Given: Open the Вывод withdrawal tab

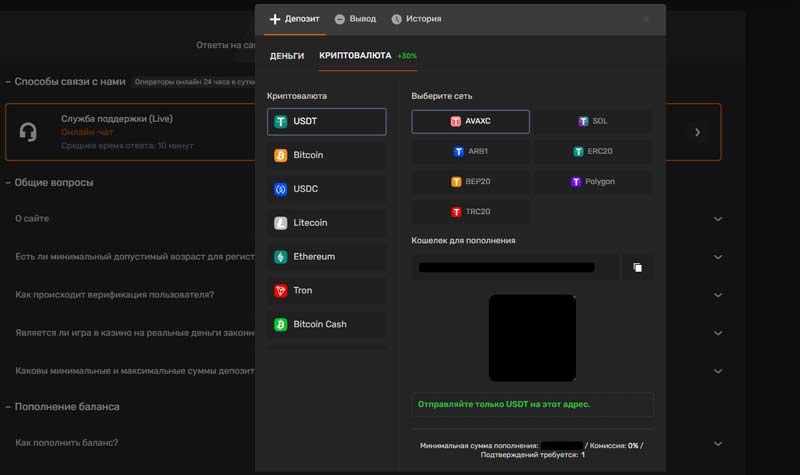Looking at the screenshot, I should pos(355,19).
